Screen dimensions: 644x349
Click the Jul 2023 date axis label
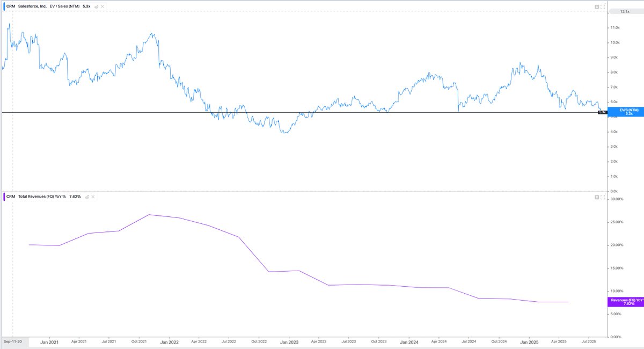349,341
